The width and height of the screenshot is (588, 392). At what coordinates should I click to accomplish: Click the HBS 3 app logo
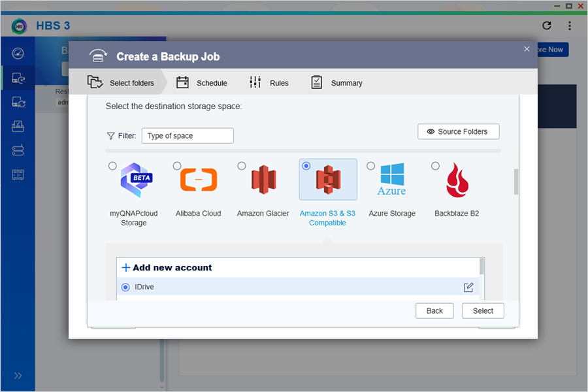pyautogui.click(x=19, y=26)
